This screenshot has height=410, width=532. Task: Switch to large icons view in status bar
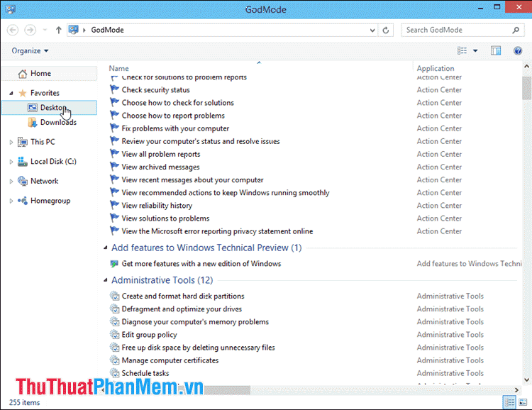point(523,402)
